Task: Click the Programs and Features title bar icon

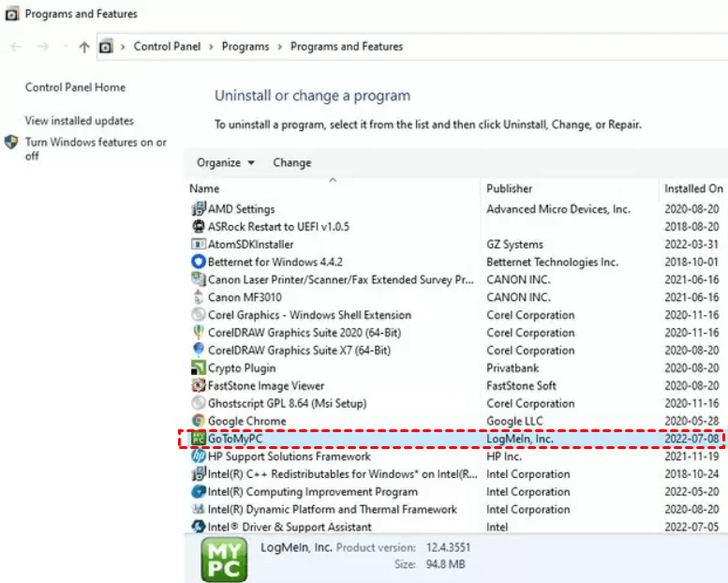Action: pyautogui.click(x=11, y=14)
